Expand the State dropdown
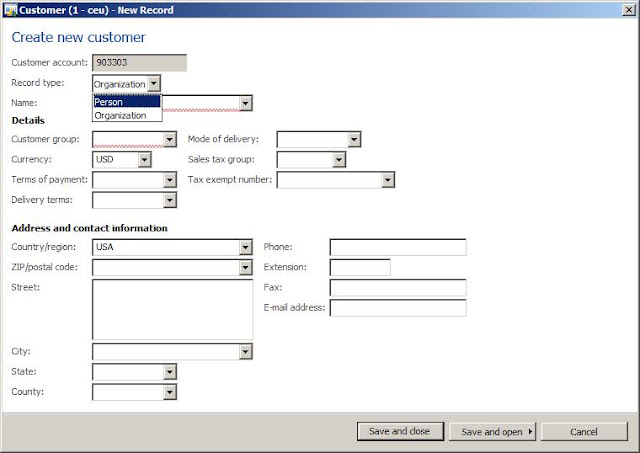This screenshot has width=640, height=453. coord(170,372)
